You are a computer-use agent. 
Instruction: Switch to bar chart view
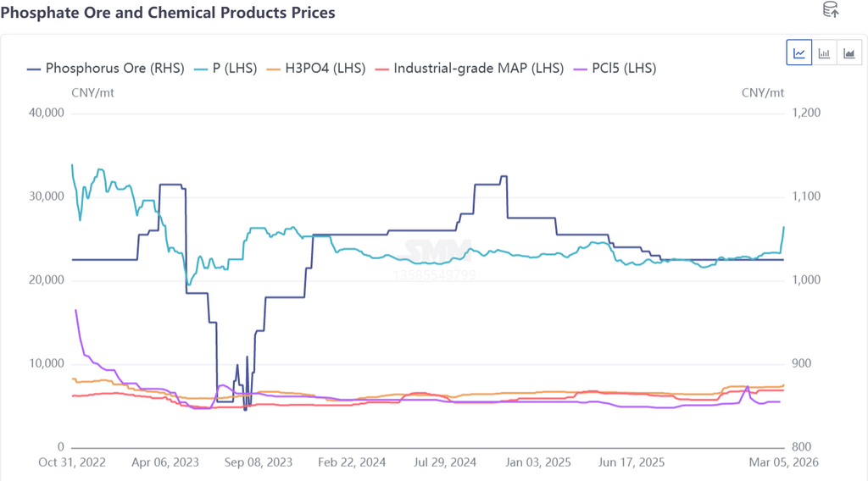(824, 53)
